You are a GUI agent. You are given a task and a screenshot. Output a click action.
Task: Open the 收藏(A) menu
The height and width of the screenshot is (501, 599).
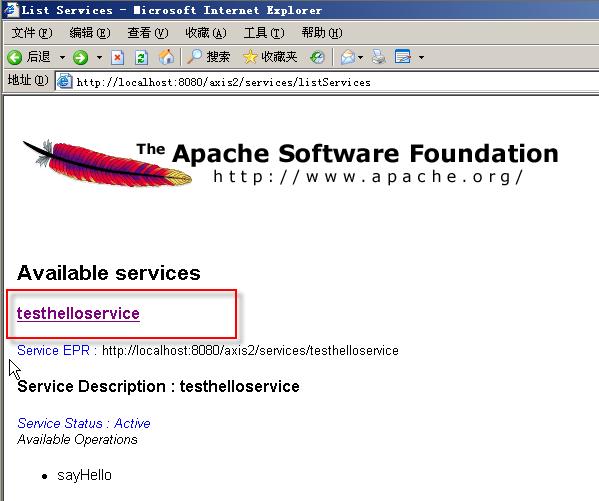point(206,33)
